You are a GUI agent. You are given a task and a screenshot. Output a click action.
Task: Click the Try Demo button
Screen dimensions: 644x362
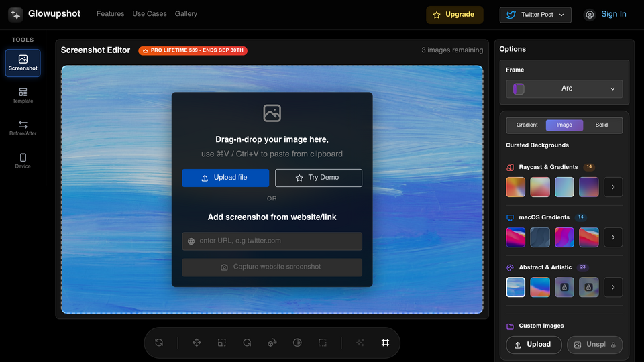(x=318, y=178)
